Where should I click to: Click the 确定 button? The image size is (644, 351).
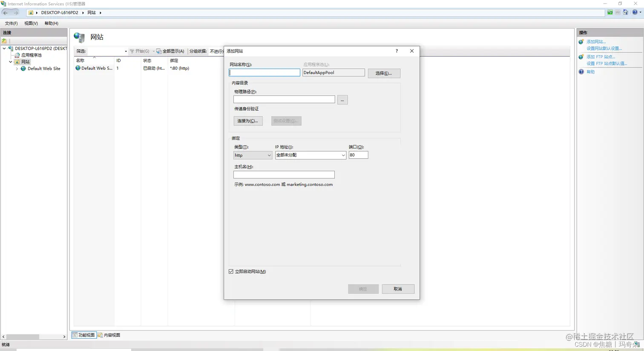(x=363, y=289)
